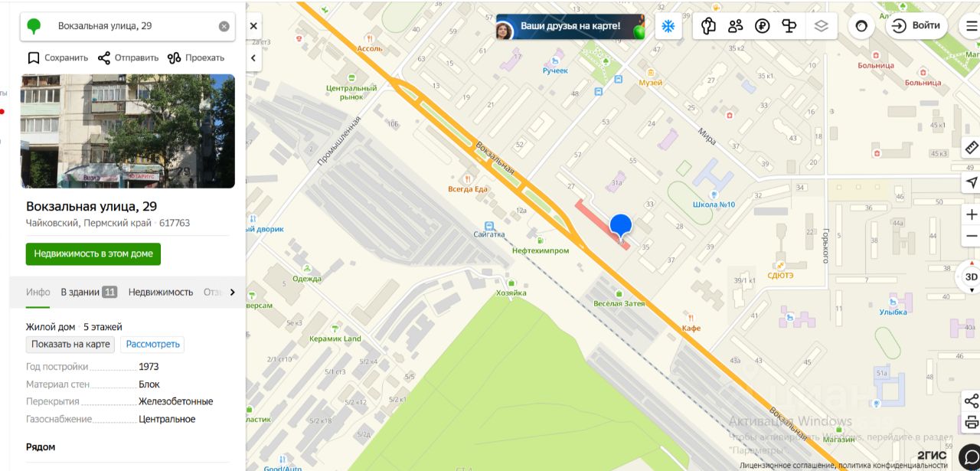Switch to the Недвижимость tab
The height and width of the screenshot is (471, 980).
click(161, 292)
